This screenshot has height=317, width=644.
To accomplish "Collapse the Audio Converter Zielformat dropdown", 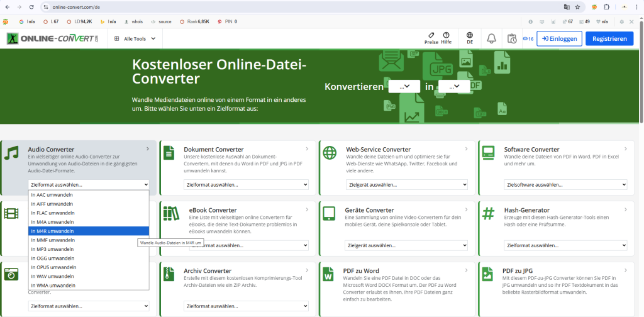I will point(89,185).
